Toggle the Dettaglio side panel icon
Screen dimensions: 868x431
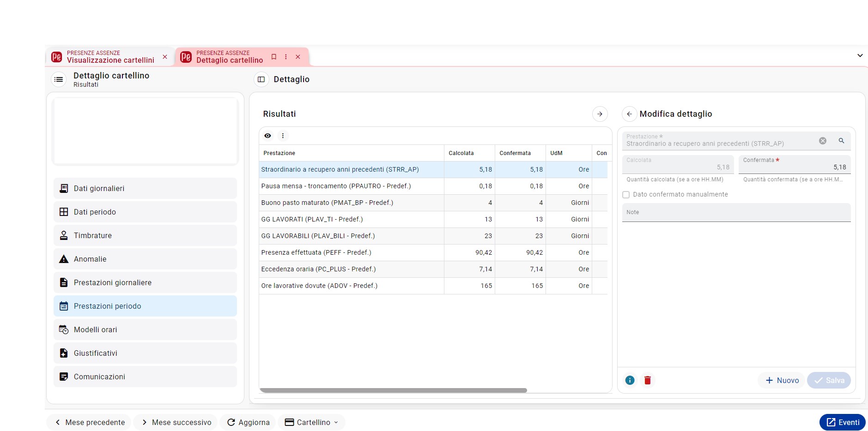[x=261, y=79]
